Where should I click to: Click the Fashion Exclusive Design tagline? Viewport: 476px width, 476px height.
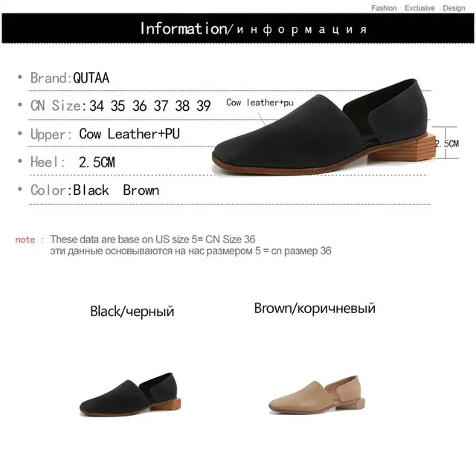(418, 8)
